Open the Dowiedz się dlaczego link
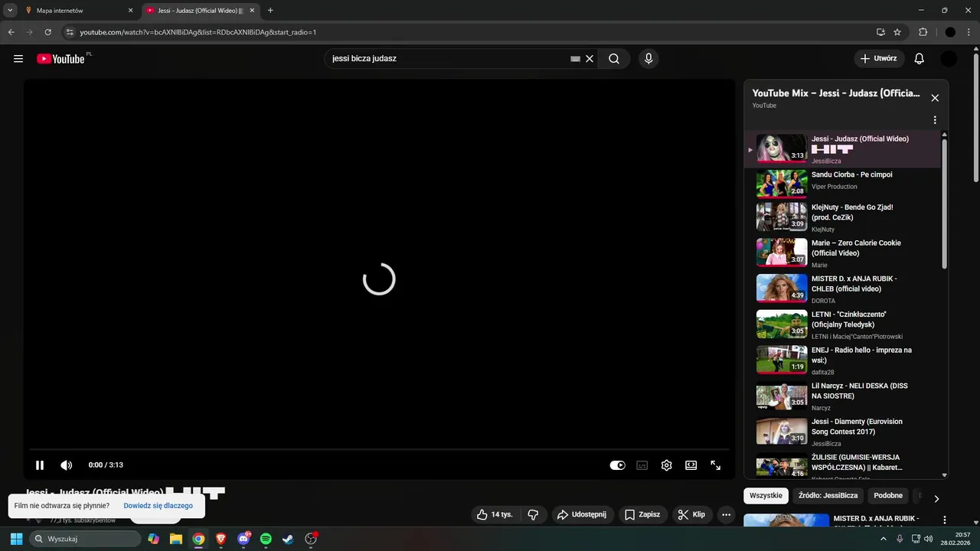This screenshot has width=980, height=551. tap(158, 506)
